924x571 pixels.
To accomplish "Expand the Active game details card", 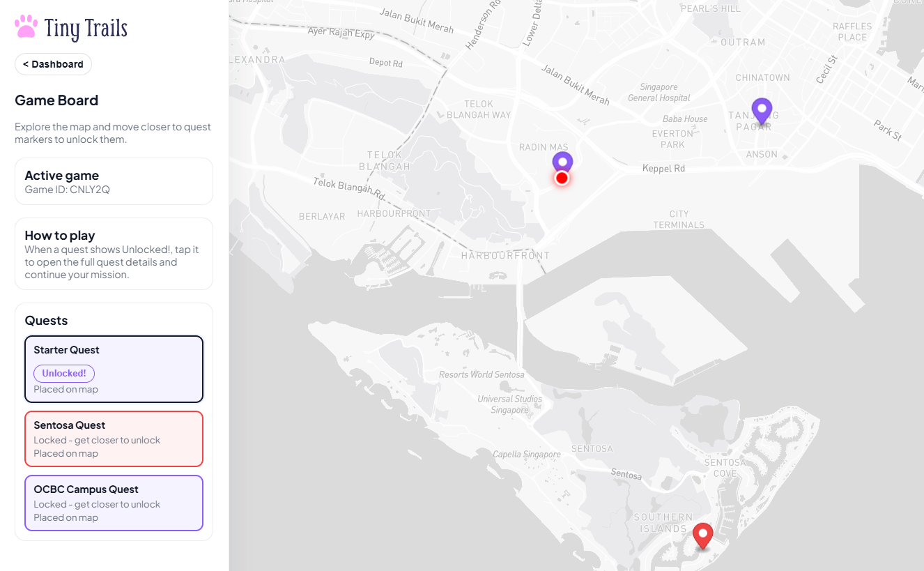I will point(114,181).
